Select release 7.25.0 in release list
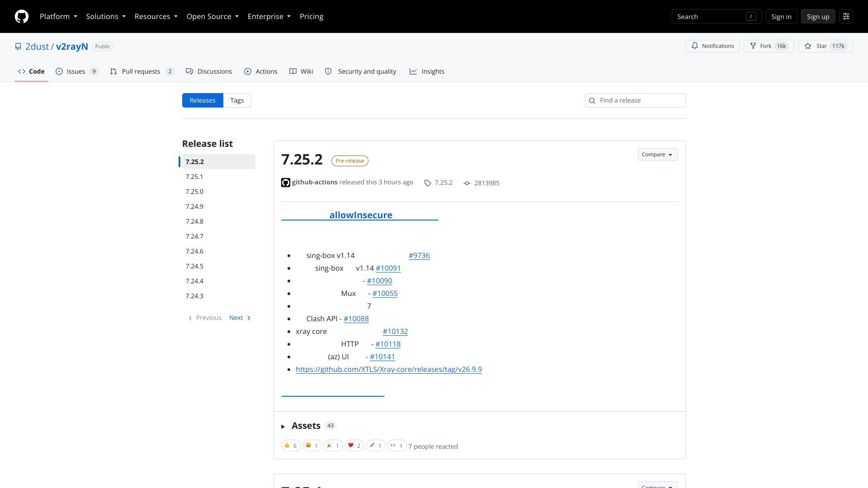The height and width of the screenshot is (488, 868). [x=219, y=192]
